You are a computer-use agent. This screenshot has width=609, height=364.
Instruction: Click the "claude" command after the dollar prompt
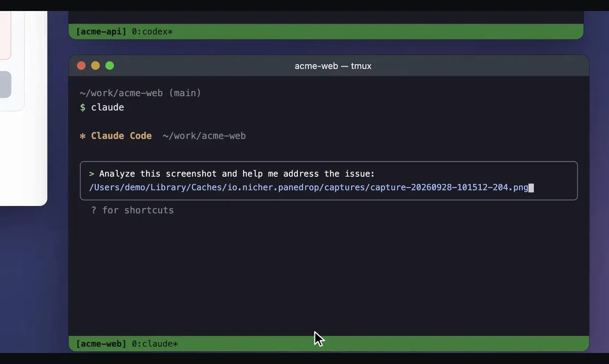(107, 107)
